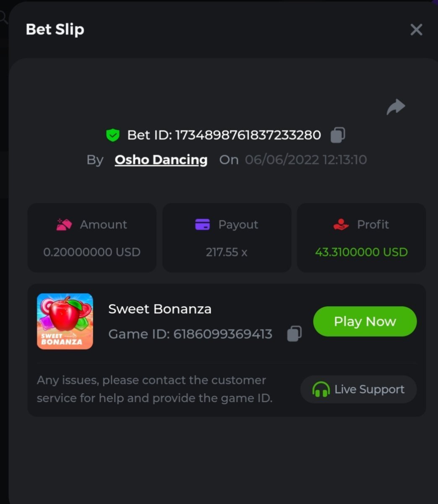Copy the Game ID number
Screen dimensions: 438x504
294,334
